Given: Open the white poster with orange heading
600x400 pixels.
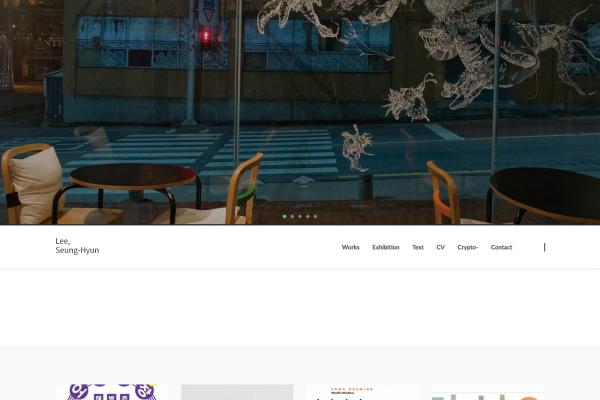Looking at the screenshot, I should pyautogui.click(x=362, y=392).
